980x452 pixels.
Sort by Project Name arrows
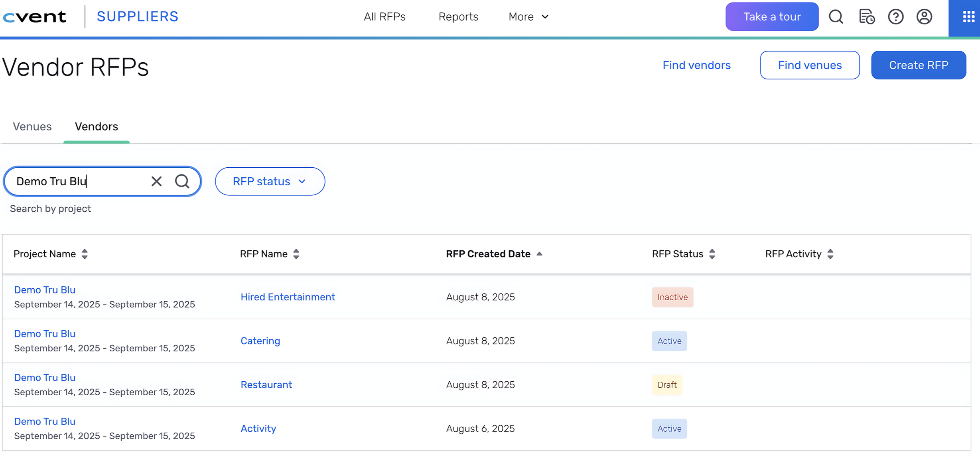[85, 254]
